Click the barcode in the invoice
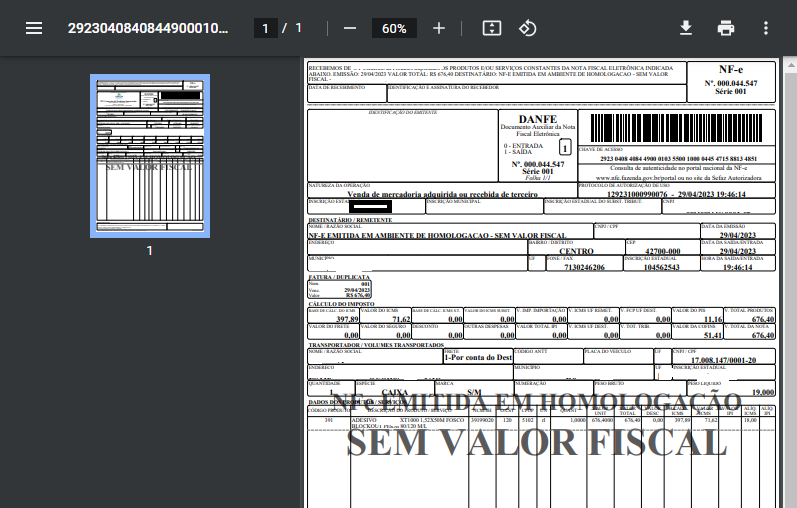 click(x=676, y=128)
